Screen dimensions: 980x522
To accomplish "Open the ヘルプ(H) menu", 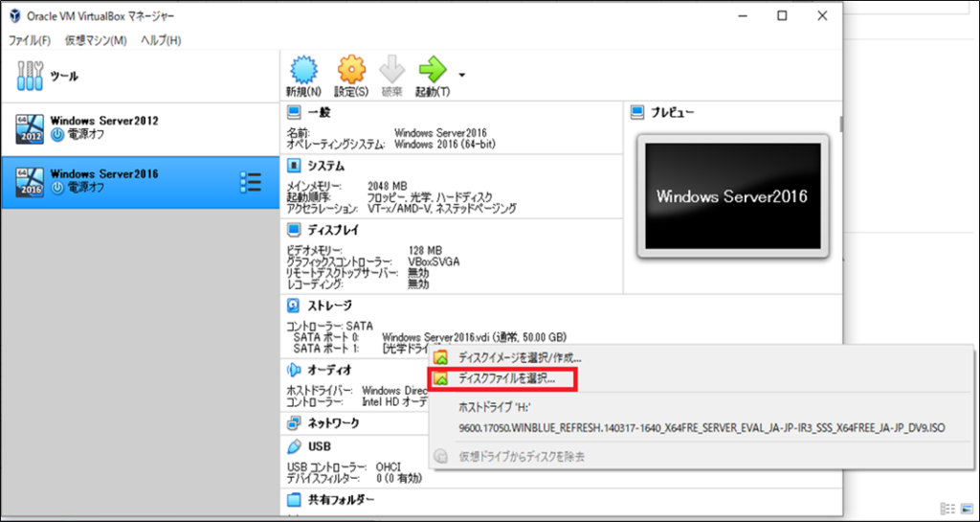I will [x=161, y=40].
